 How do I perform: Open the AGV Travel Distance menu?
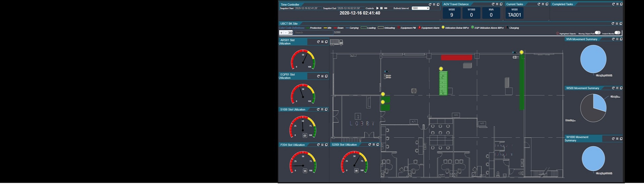[x=497, y=4]
